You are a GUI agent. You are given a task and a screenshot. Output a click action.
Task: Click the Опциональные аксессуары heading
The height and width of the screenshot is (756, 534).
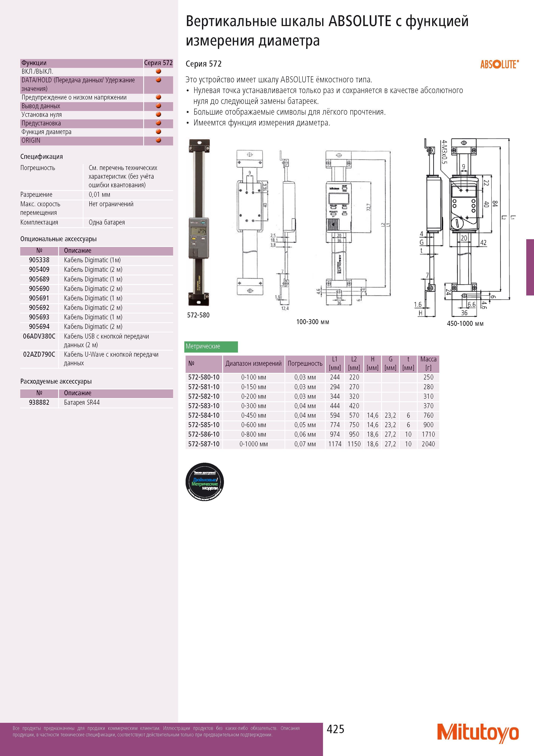point(59,239)
